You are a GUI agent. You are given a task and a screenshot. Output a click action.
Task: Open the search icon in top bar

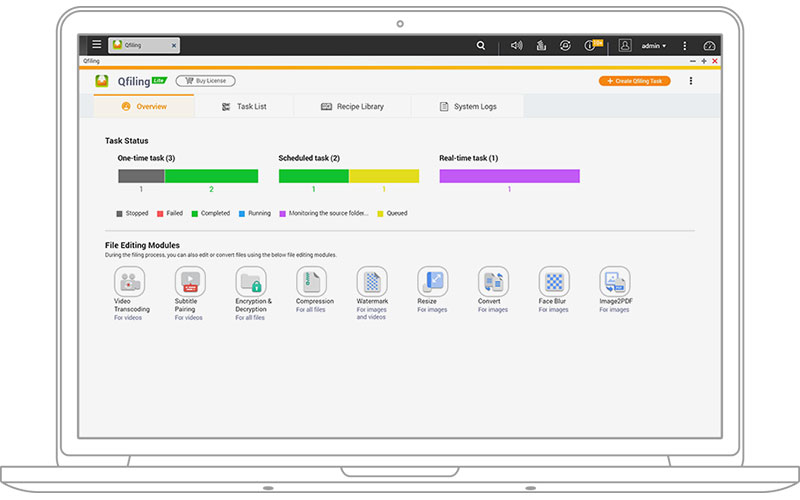tap(481, 45)
